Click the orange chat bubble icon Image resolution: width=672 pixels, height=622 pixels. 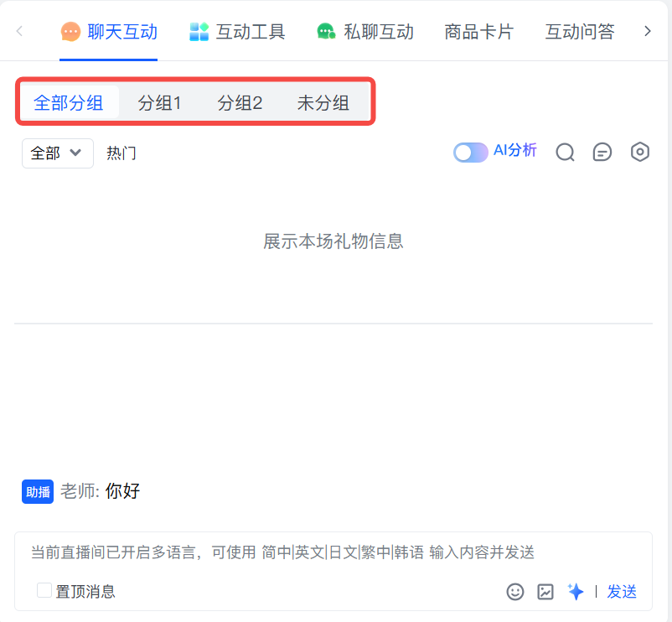(70, 32)
